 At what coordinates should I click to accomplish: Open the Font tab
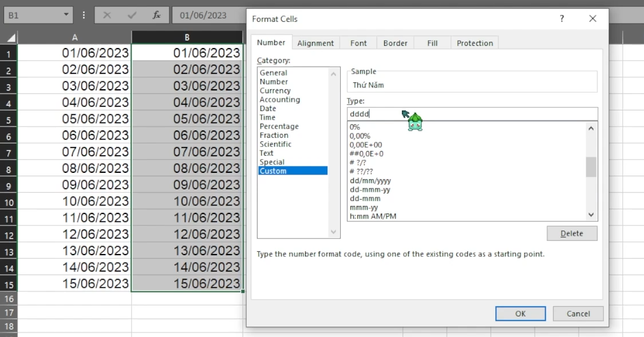point(358,42)
